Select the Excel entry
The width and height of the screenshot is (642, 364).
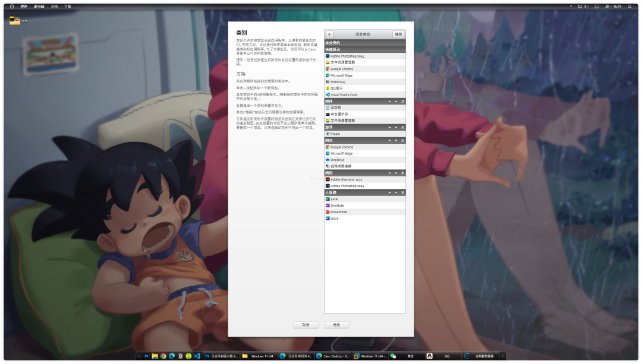point(365,199)
